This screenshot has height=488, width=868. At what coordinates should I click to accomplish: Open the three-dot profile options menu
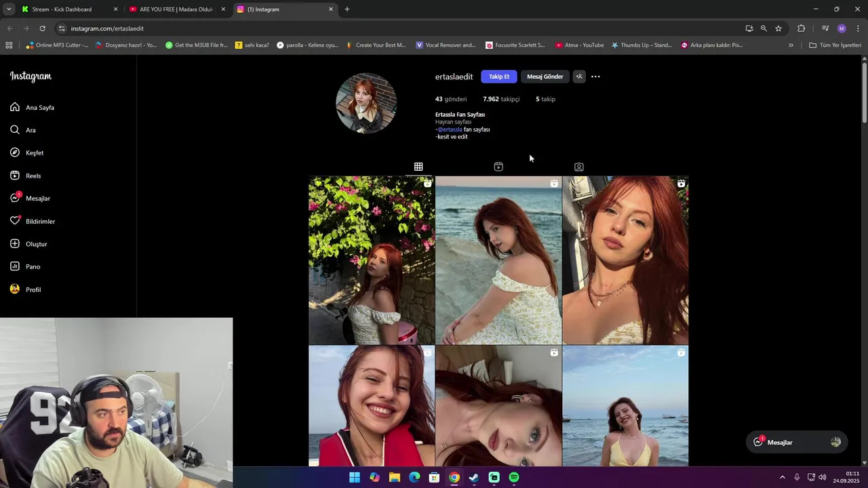point(595,77)
